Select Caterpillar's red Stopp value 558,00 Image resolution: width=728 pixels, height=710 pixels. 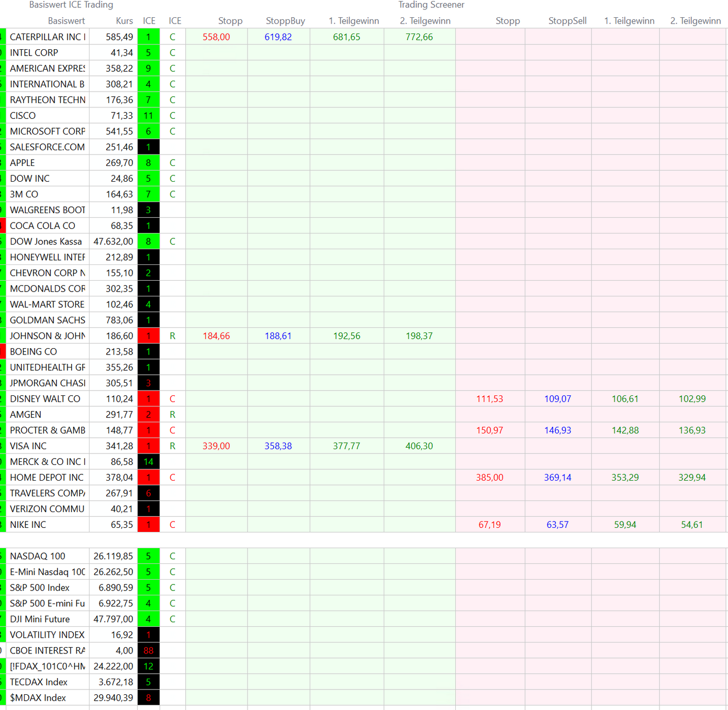pyautogui.click(x=216, y=37)
